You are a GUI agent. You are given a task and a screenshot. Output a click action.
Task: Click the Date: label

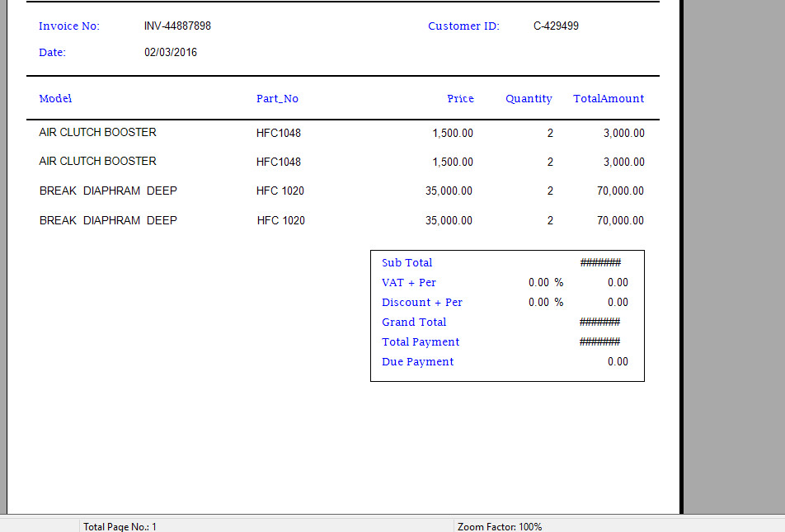52,53
